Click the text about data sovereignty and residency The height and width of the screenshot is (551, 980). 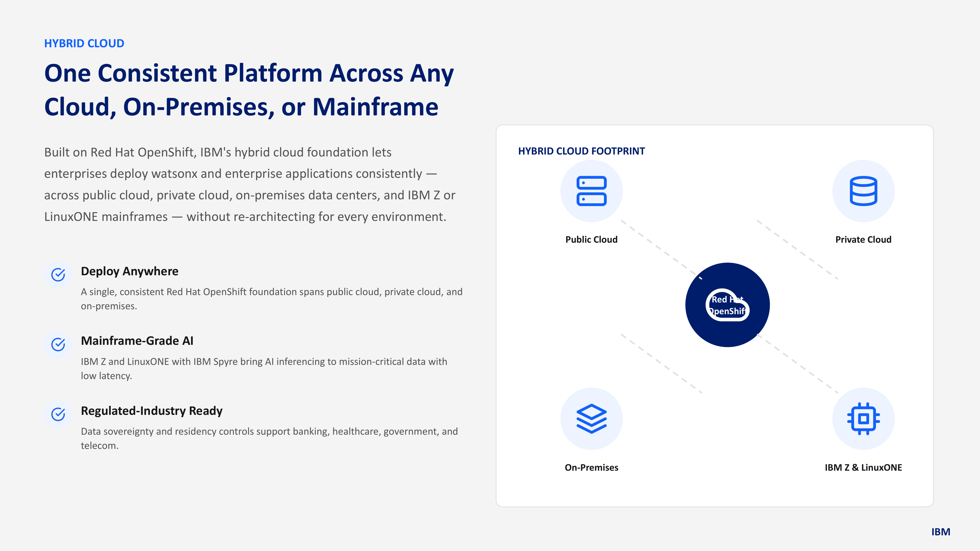point(269,438)
